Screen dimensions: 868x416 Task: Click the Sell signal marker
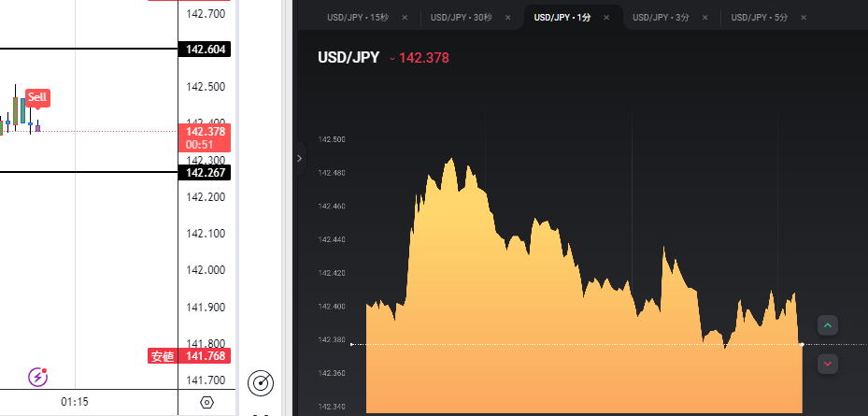[37, 97]
